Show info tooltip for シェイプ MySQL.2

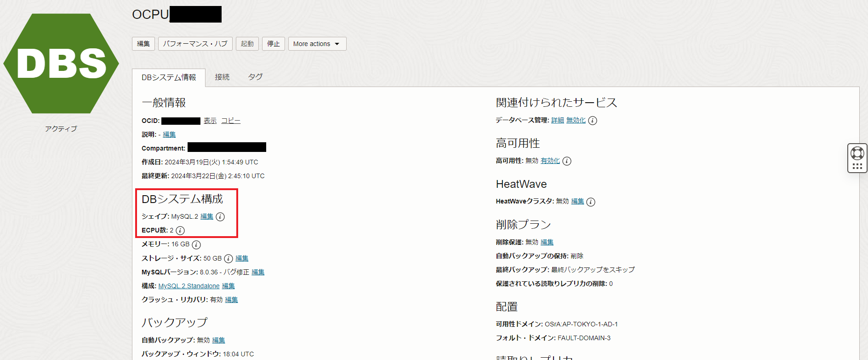click(x=220, y=217)
